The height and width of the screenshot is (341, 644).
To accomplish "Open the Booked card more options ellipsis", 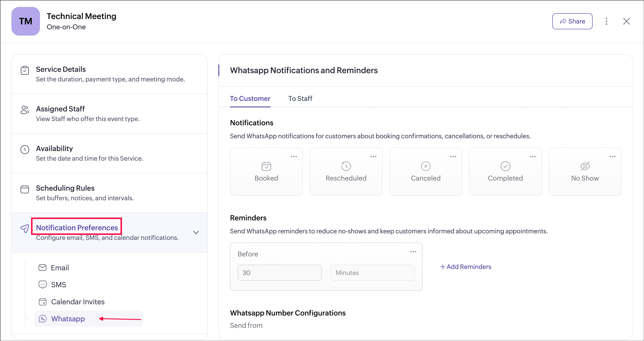I will [x=294, y=157].
